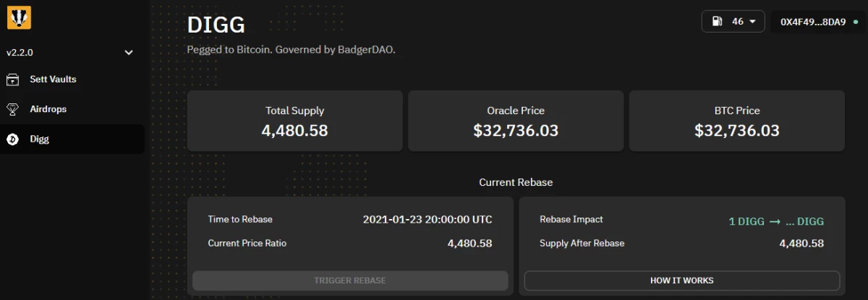
Task: Open the v2.2.0 version selector
Action: (x=70, y=53)
